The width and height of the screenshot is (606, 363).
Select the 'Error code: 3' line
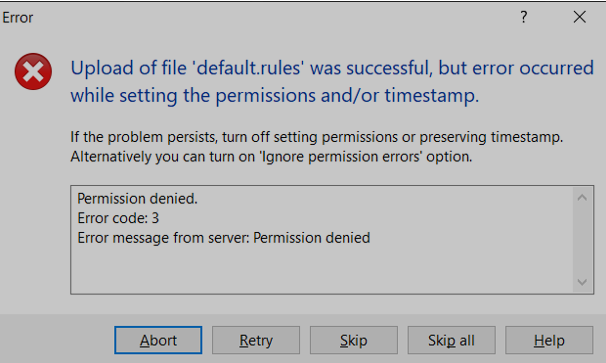tap(118, 218)
